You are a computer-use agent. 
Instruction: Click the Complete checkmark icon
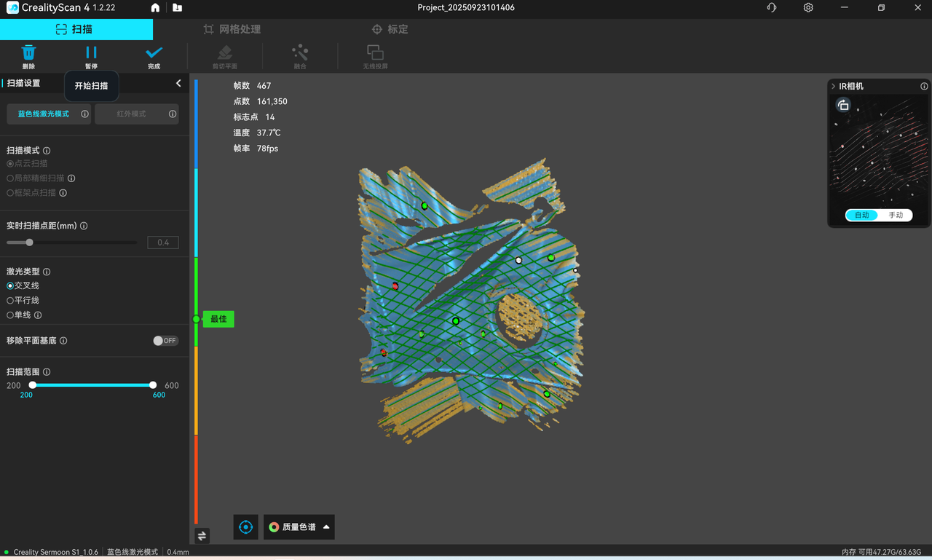[x=154, y=53]
